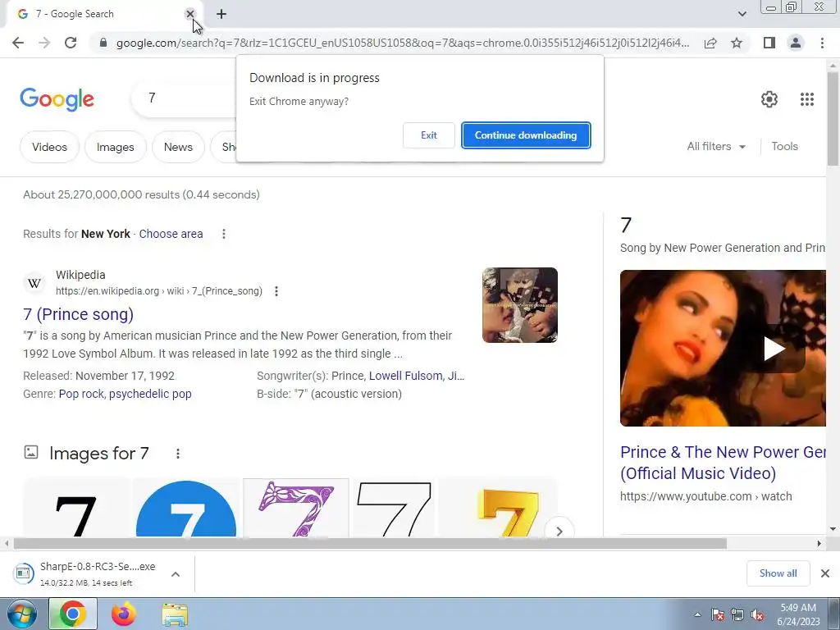Play the Prince music video thumbnail
The image size is (840, 630).
[774, 349]
